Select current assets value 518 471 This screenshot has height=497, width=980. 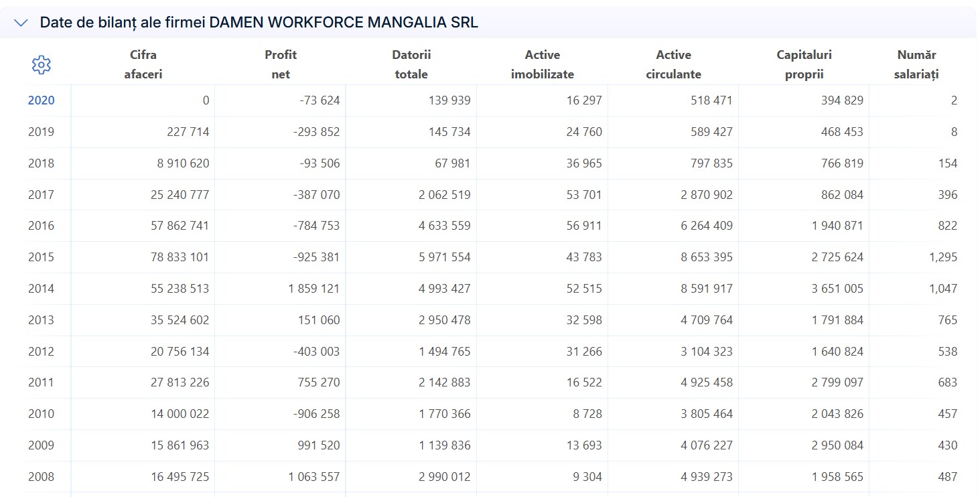point(711,100)
